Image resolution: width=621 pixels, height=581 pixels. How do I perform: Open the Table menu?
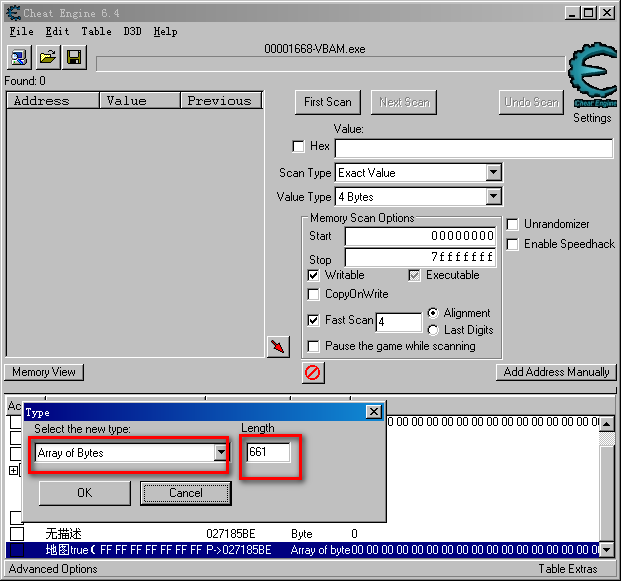96,31
